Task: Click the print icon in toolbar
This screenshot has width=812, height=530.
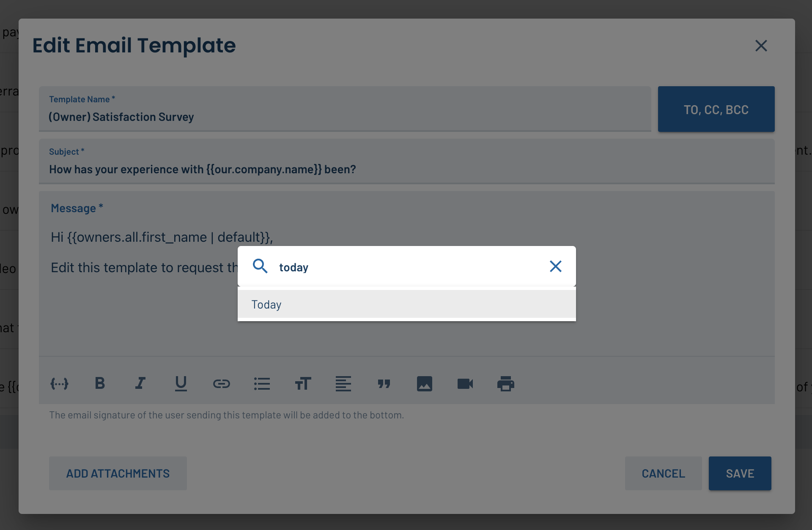Action: [506, 384]
